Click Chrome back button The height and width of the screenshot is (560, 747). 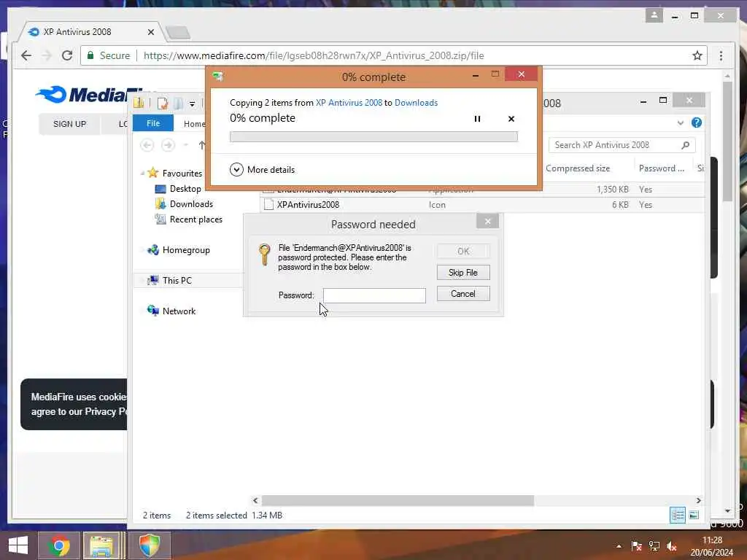(x=26, y=55)
